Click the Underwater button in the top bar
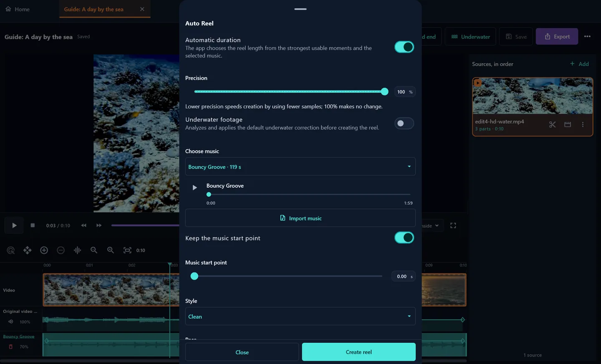 pyautogui.click(x=470, y=36)
